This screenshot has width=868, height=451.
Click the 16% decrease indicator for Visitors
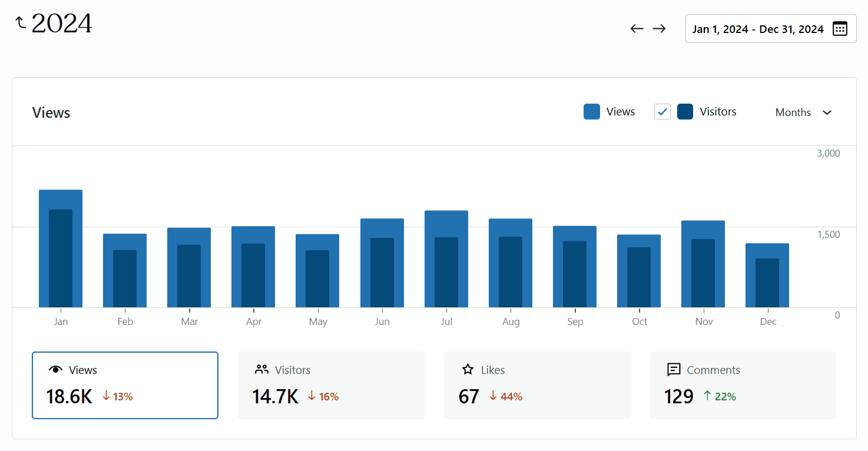tap(323, 397)
